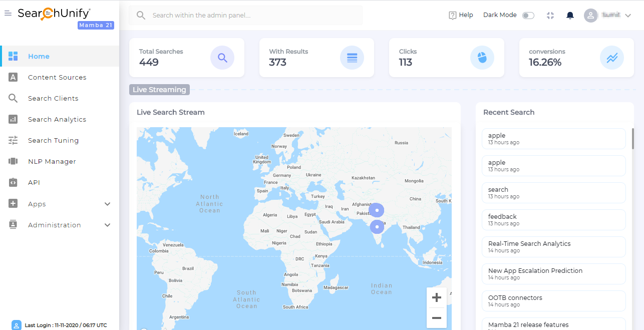This screenshot has height=330, width=644.
Task: Click the notification bell icon
Action: (x=570, y=16)
